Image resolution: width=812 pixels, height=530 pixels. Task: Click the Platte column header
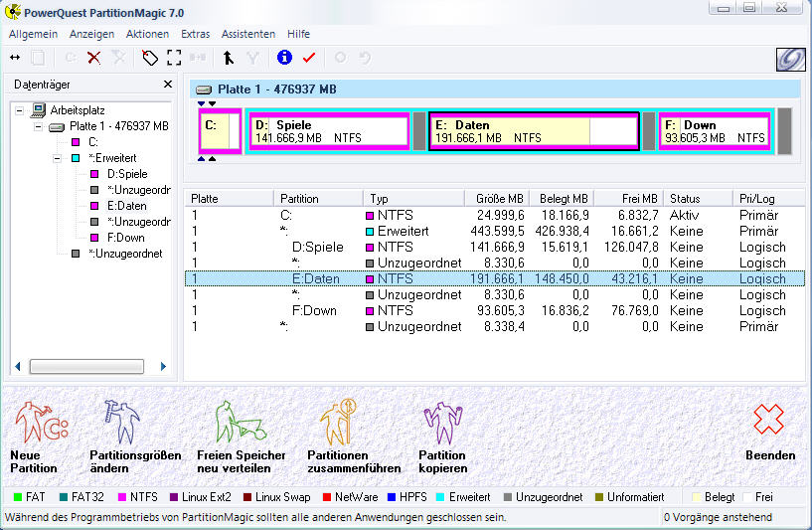tap(229, 199)
